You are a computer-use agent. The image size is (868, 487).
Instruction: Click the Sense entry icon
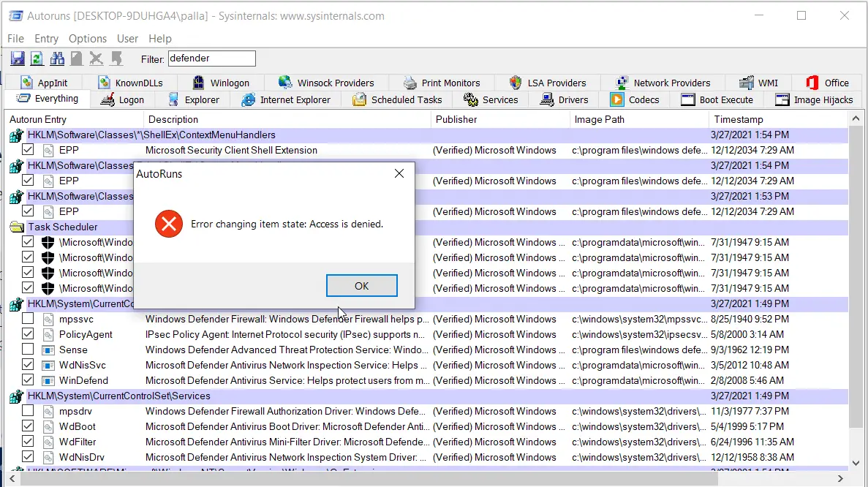(x=49, y=350)
